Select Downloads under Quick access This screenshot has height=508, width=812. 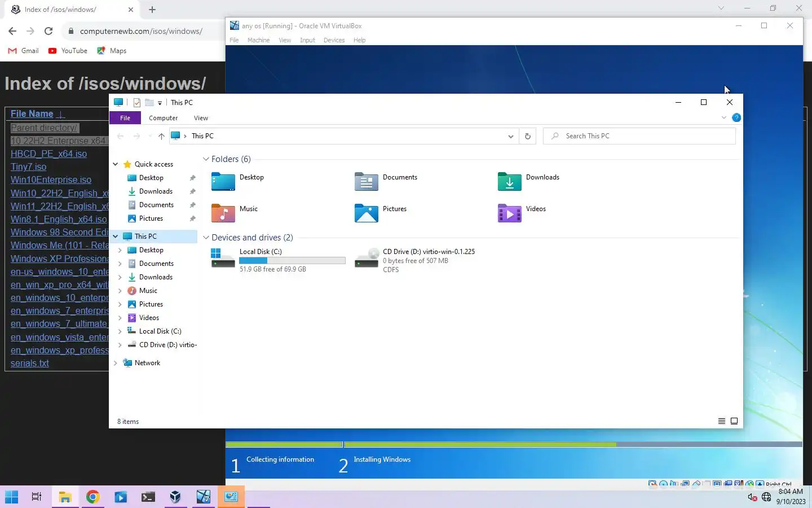coord(156,191)
